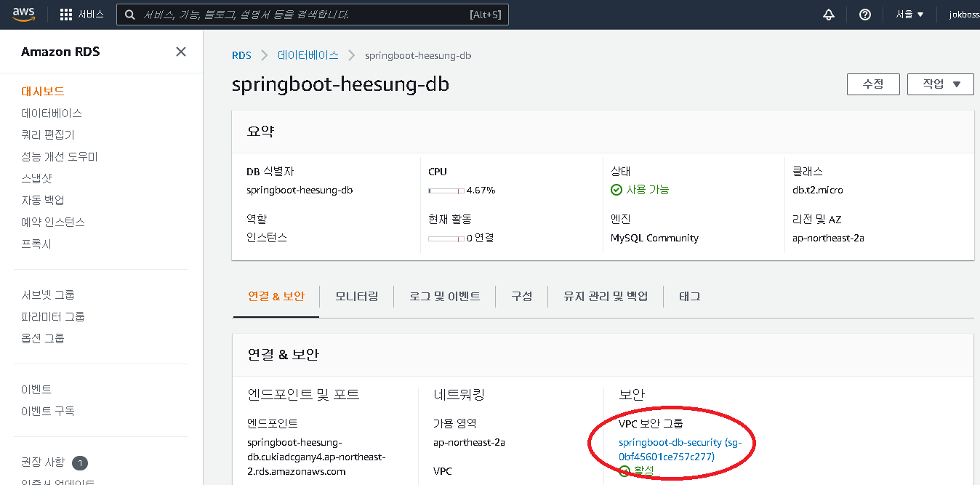The image size is (980, 485).
Task: Open 권장 사항 in the sidebar
Action: [x=43, y=462]
